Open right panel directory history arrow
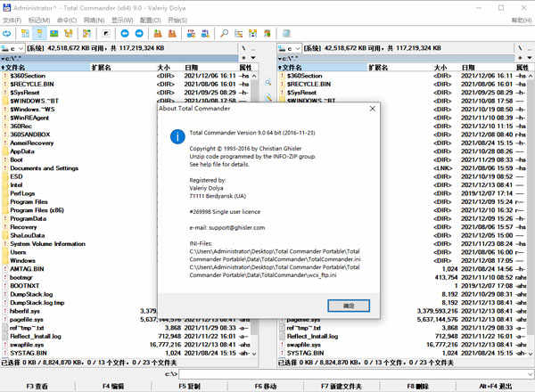 tap(530, 58)
